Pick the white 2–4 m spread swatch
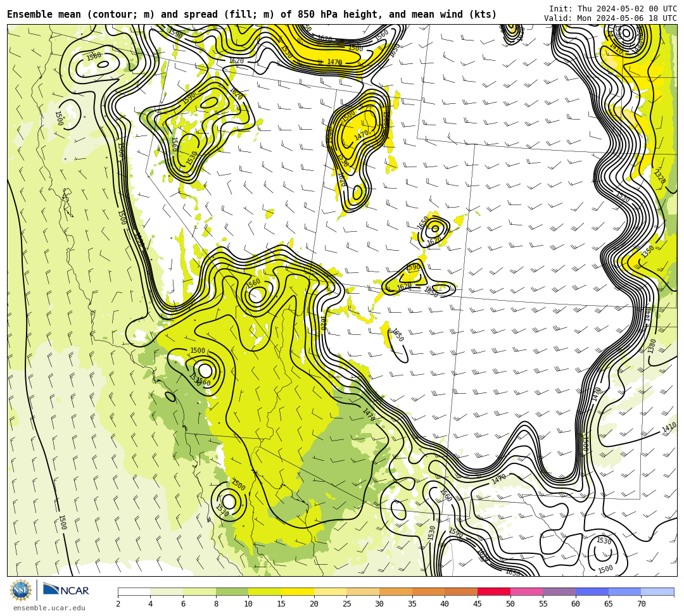The height and width of the screenshot is (616, 684). pyautogui.click(x=134, y=591)
